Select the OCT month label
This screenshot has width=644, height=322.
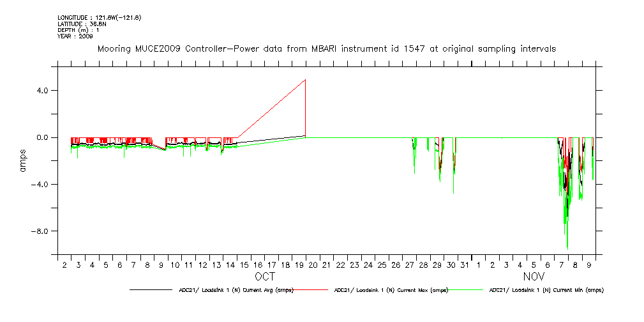click(x=265, y=277)
